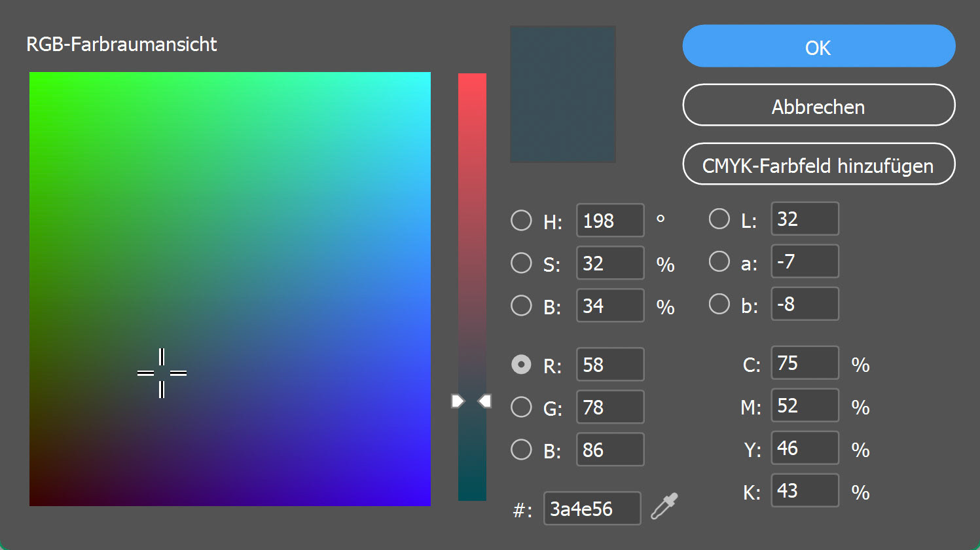The height and width of the screenshot is (550, 980).
Task: Click OK to confirm the color
Action: click(x=818, y=46)
